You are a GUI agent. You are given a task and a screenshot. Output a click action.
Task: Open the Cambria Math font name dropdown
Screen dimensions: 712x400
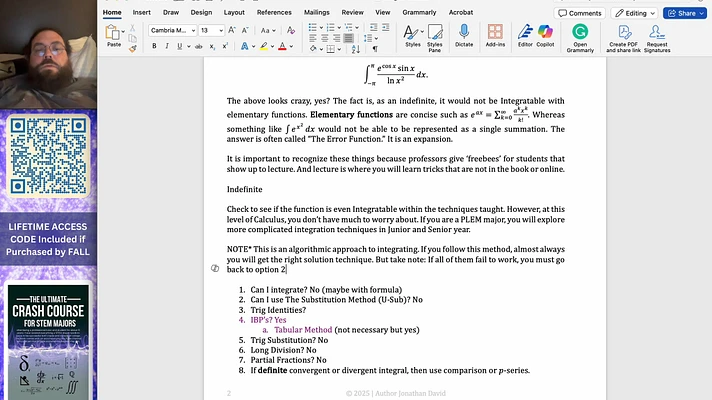point(193,30)
